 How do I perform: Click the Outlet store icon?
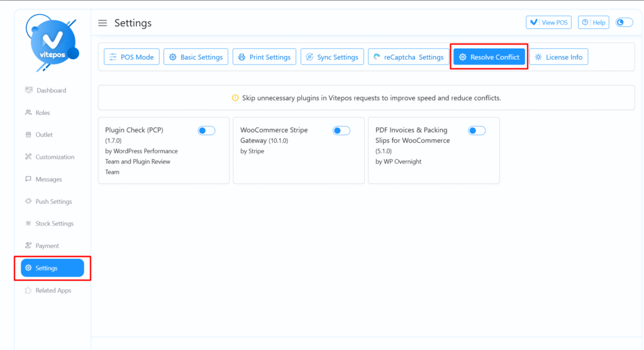tap(28, 134)
